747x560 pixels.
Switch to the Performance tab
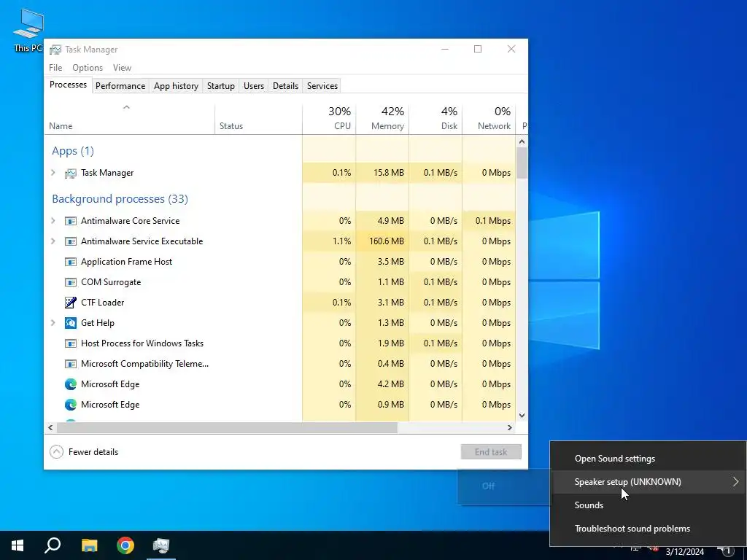click(120, 86)
